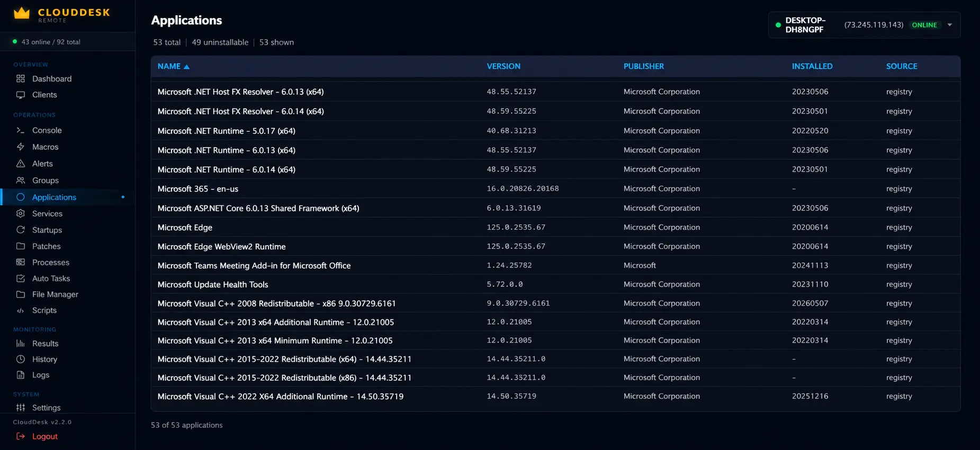Screen dimensions: 980x450
Task: Click the 49 uninstallable counter
Action: 220,42
